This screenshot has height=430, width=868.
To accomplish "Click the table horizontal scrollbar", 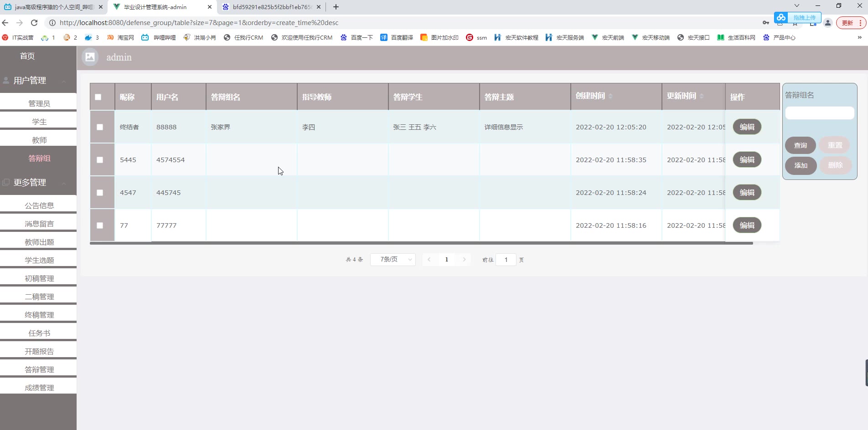I will 421,243.
